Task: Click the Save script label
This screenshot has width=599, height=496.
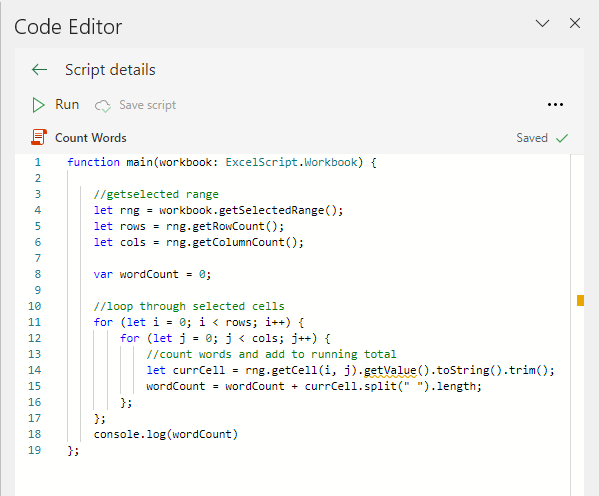Action: pos(147,105)
